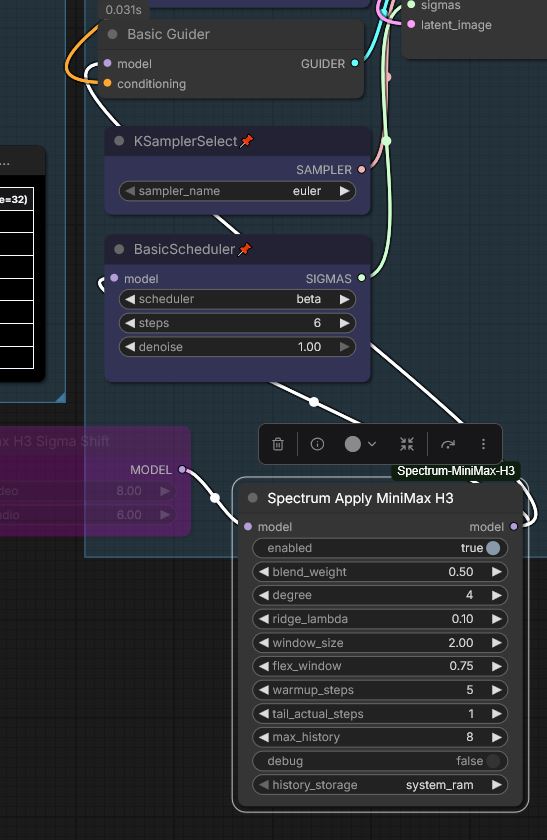Click SAMPLER output port on KSamplerSelect
547x840 pixels.
(362, 169)
